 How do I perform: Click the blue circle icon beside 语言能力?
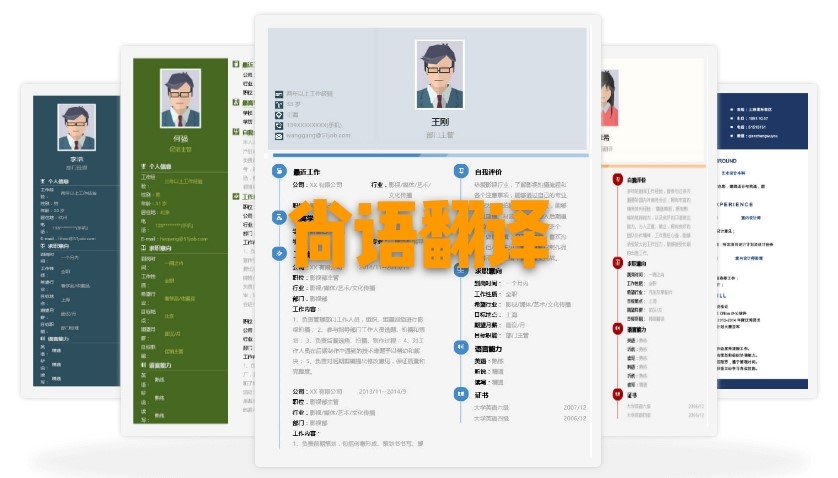click(x=461, y=347)
